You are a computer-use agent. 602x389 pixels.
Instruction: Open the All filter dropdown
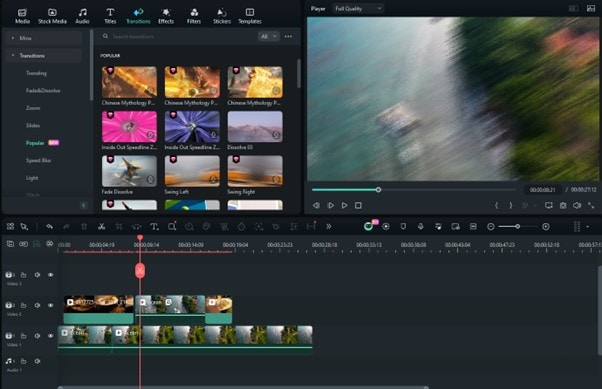[x=268, y=36]
